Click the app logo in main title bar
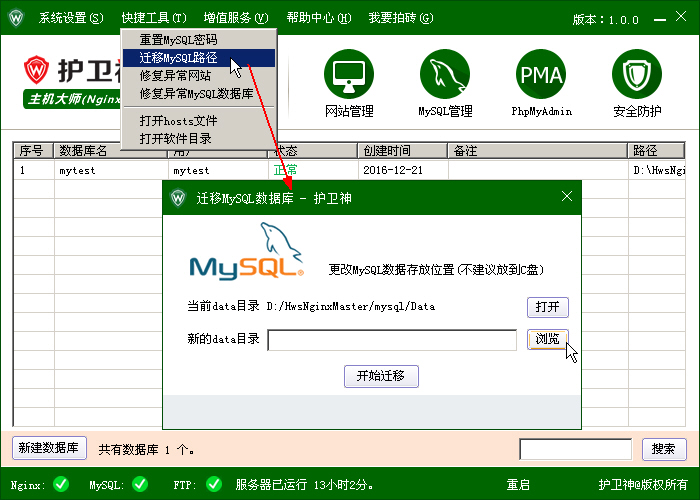Viewport: 700px width, 500px height. click(x=16, y=18)
